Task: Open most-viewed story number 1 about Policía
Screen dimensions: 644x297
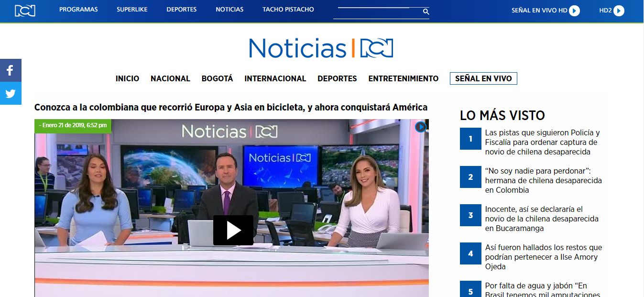Action: coord(542,142)
